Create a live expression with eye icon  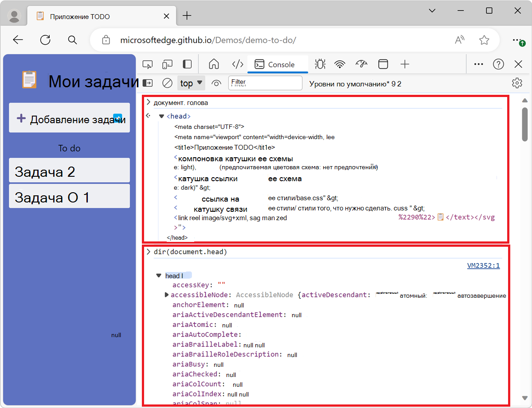point(216,83)
